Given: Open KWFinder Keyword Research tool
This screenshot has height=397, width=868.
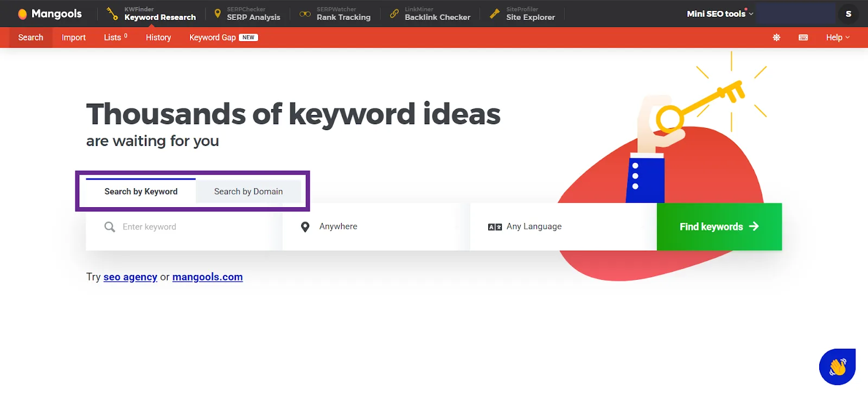Looking at the screenshot, I should point(151,14).
